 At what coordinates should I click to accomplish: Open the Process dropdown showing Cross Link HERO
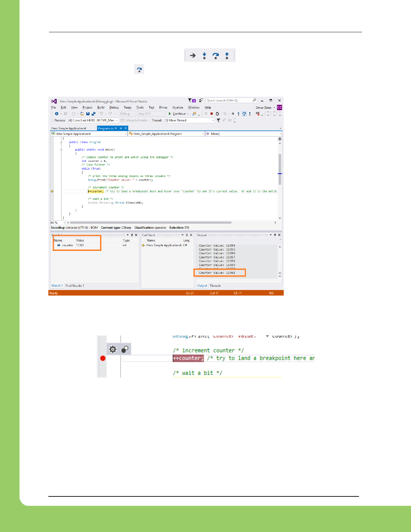tap(93, 120)
